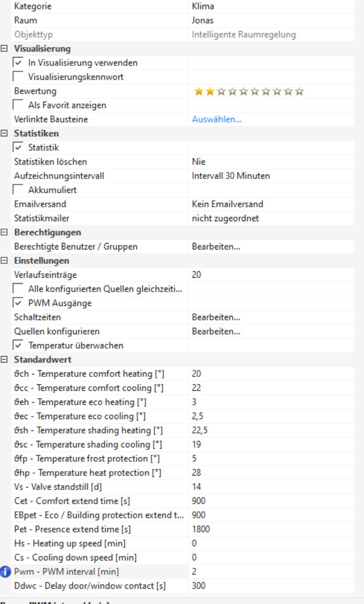Check Als Favorit anzeigen

(x=18, y=105)
